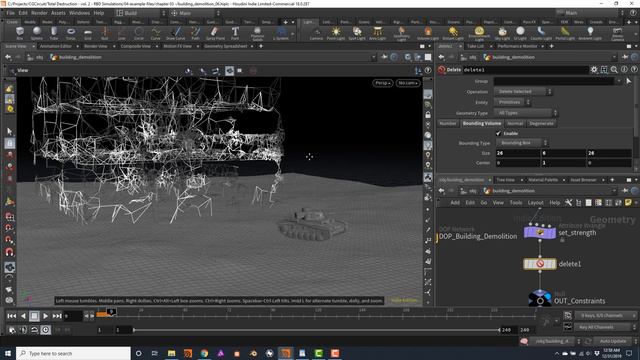Toggle the pin on the network pane
Screen dimensions: 640x360
625,191
